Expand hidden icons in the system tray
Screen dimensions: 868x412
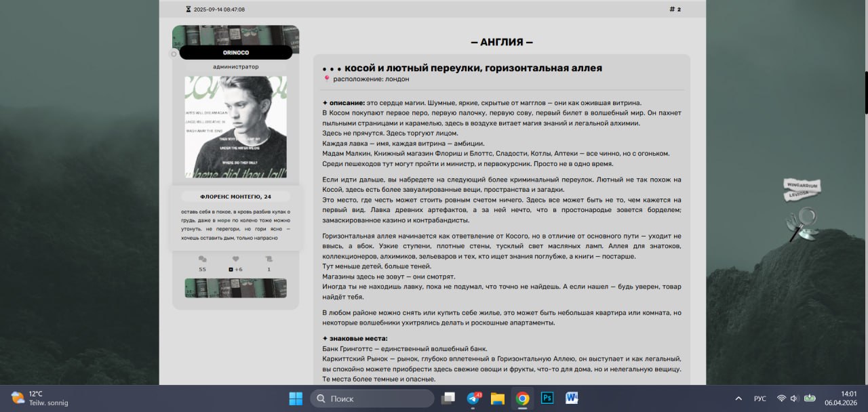pos(738,398)
